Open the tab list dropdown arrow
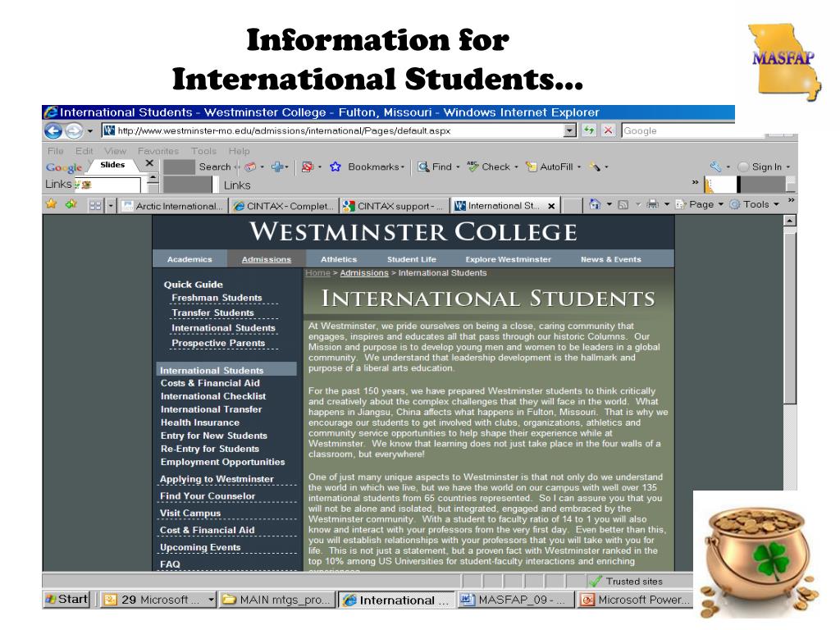 tap(111, 206)
